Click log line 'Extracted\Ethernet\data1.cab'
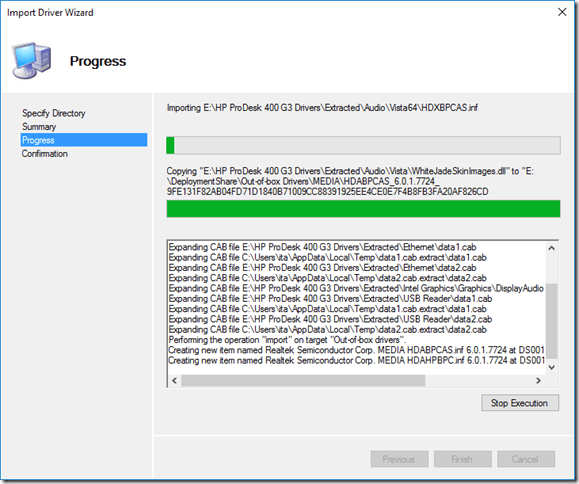This screenshot has width=579, height=484. coord(322,247)
